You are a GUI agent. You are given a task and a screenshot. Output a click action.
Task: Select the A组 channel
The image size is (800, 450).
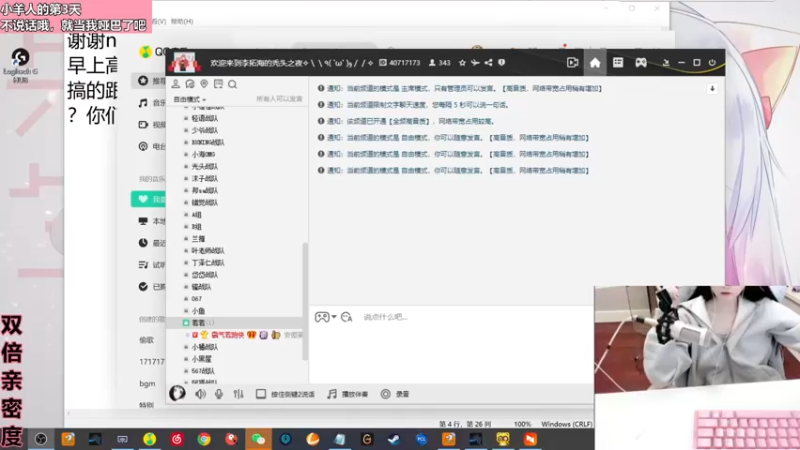click(196, 215)
